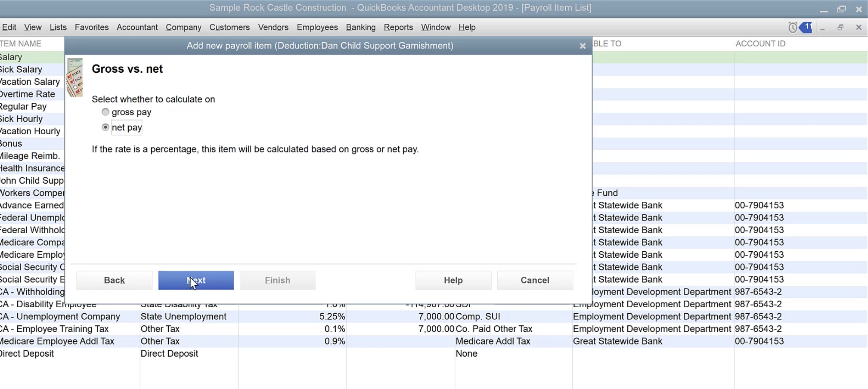Go Back to previous wizard step
Screen dimensions: 868x389
pos(114,281)
